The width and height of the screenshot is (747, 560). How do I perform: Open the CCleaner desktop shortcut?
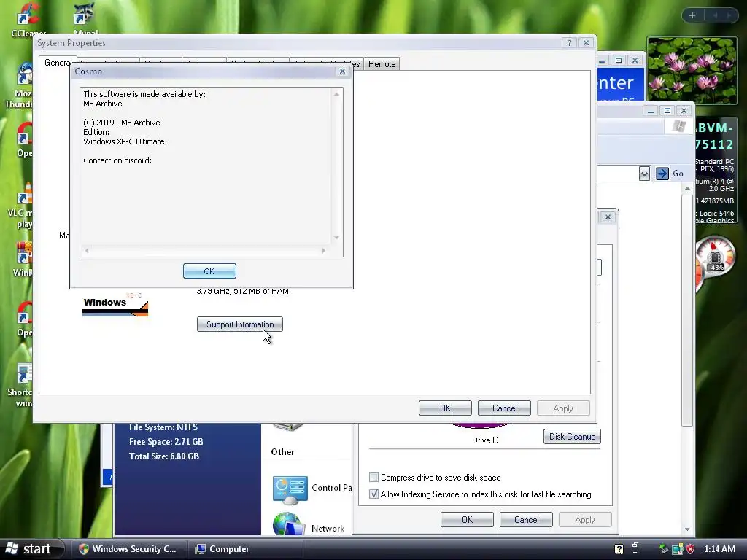click(x=27, y=18)
